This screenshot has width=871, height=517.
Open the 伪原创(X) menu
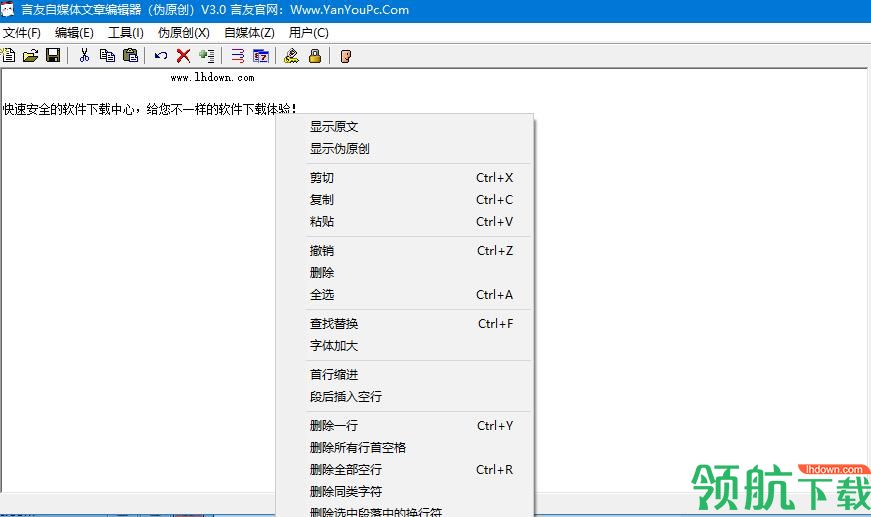click(183, 33)
